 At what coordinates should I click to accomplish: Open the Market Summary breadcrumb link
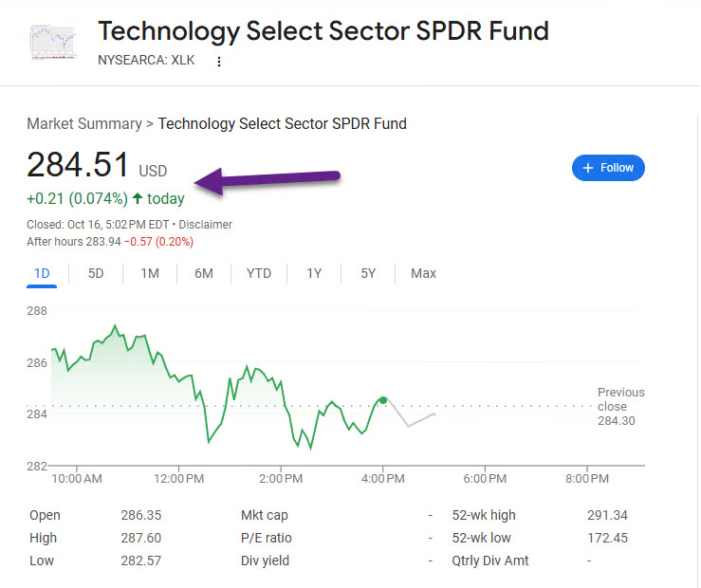[83, 123]
